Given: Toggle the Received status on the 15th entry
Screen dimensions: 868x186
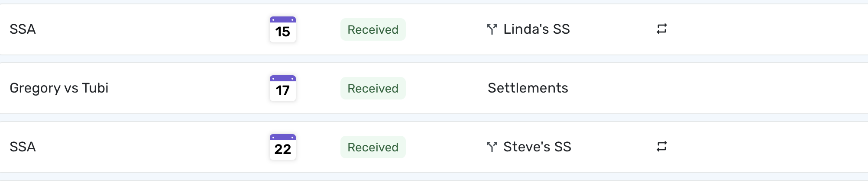Looking at the screenshot, I should pos(373,29).
